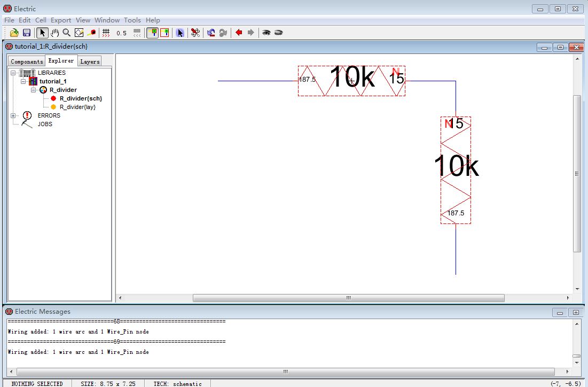Go back with the red left arrow

pos(239,33)
